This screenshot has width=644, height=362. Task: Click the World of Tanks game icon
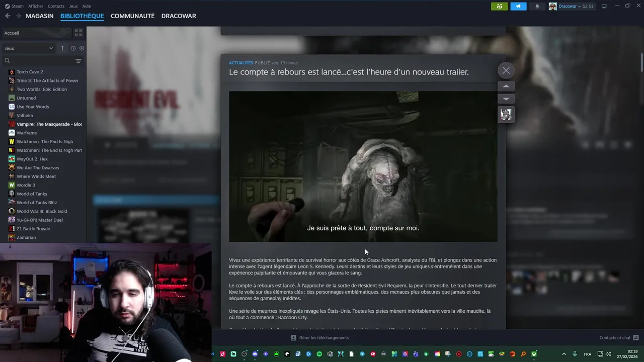(x=12, y=194)
